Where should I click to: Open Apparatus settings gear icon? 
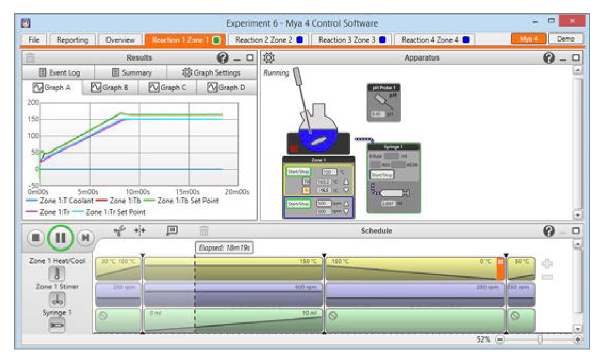(269, 58)
